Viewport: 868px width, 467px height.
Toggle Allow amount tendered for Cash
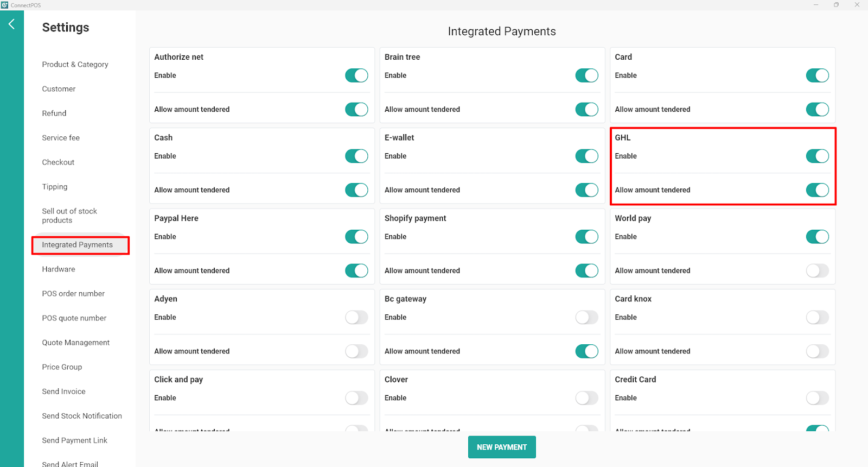[x=356, y=190]
